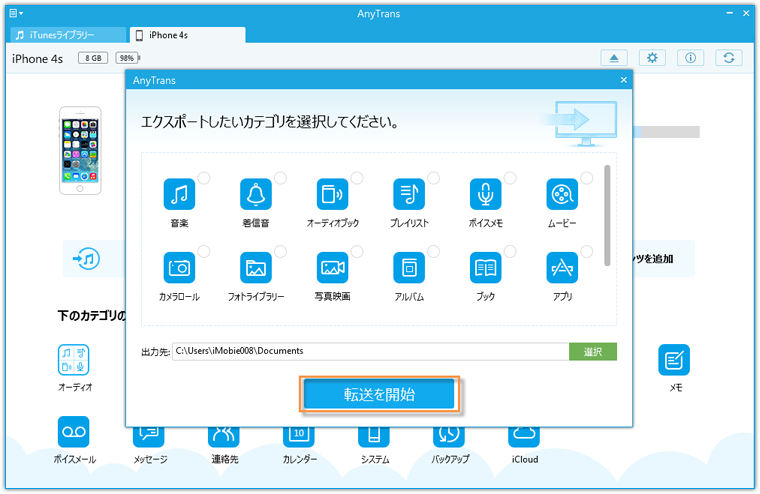Select the 音楽 music category icon
Screen dimensions: 760x494
tap(179, 194)
